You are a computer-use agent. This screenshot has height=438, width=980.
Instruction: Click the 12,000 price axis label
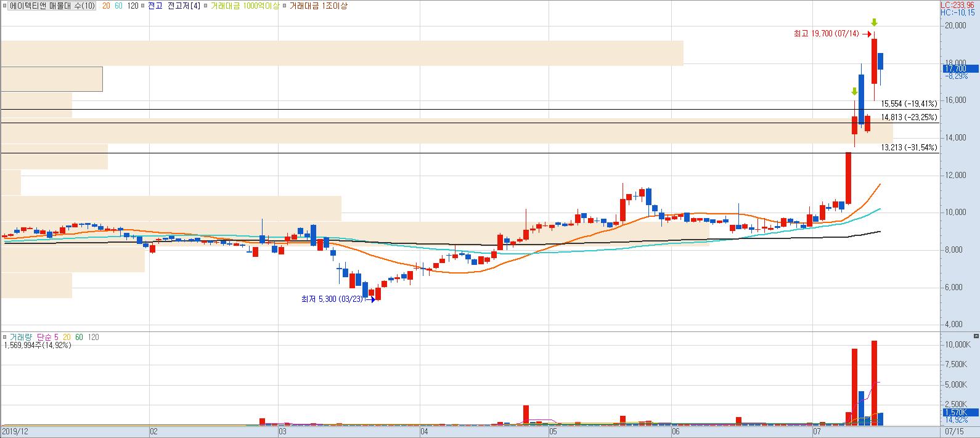[954, 175]
